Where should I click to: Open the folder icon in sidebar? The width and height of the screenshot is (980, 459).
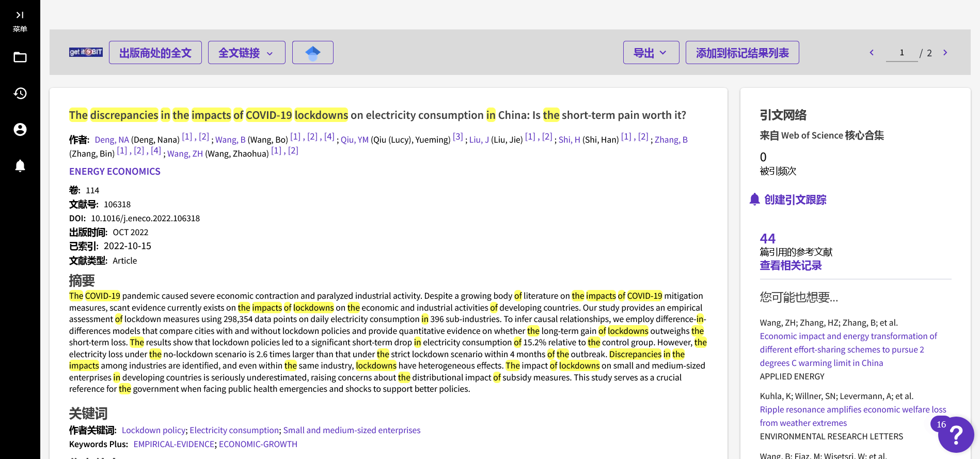(x=20, y=57)
